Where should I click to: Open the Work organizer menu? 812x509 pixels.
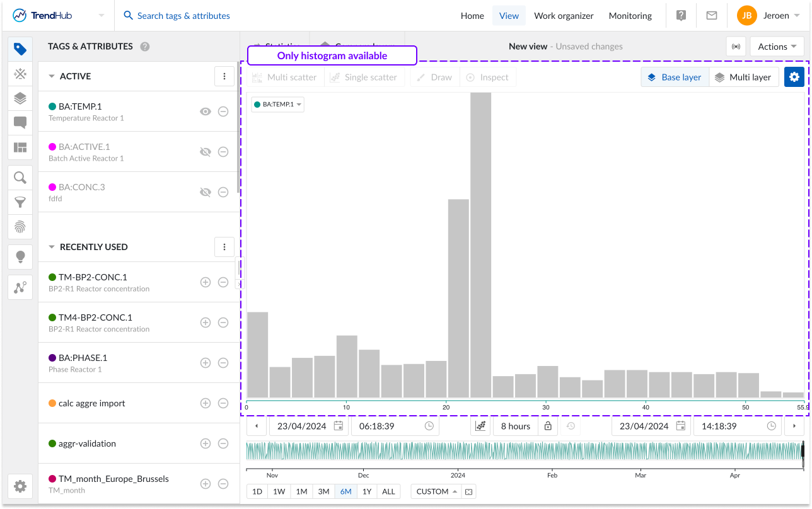coord(564,16)
